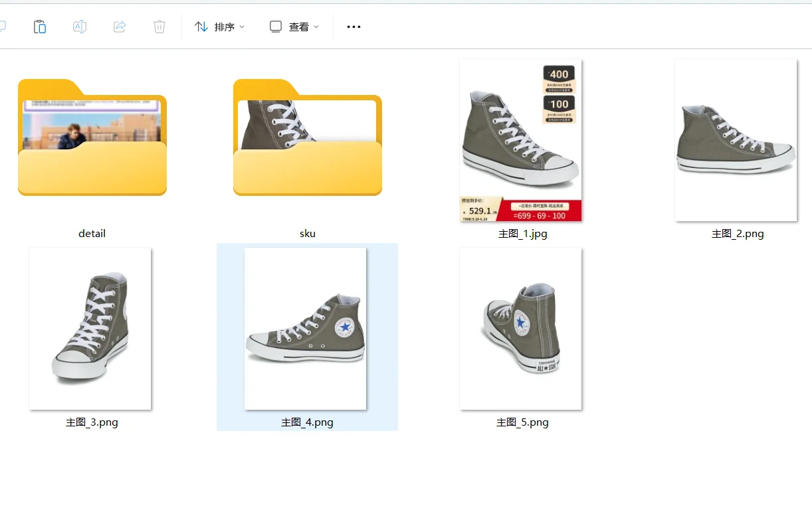Select the detail folder icon

pos(92,137)
